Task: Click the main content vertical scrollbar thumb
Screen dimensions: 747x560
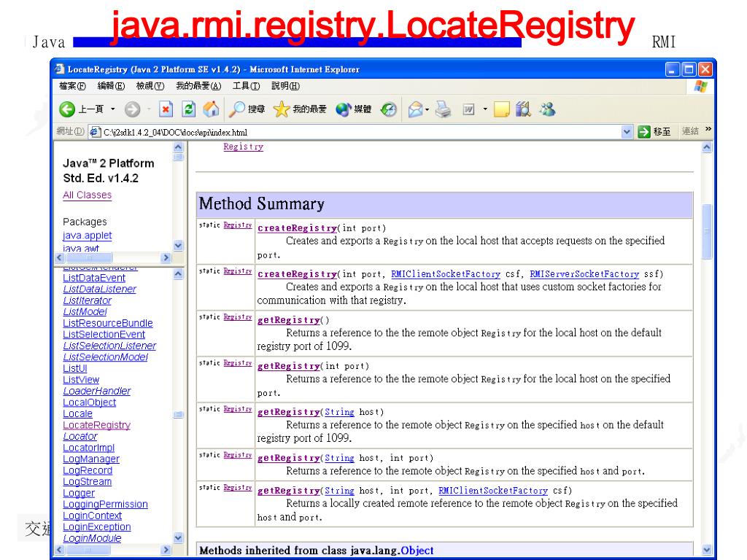Action: point(707,231)
